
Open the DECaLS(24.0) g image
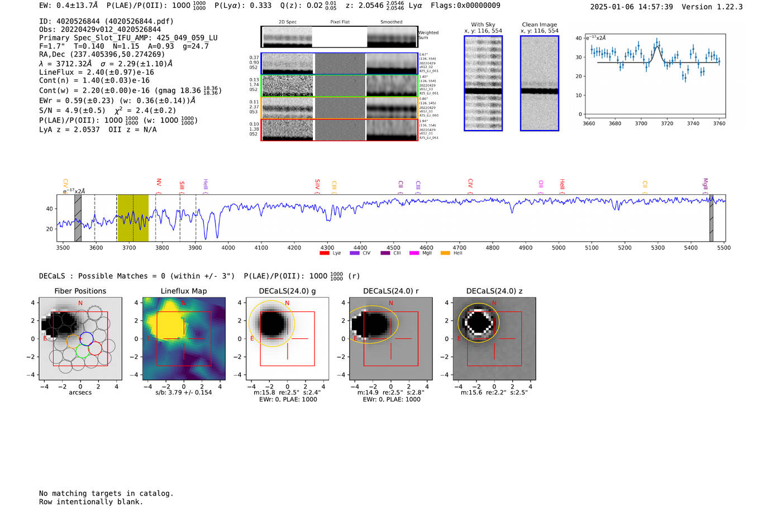[x=288, y=338]
